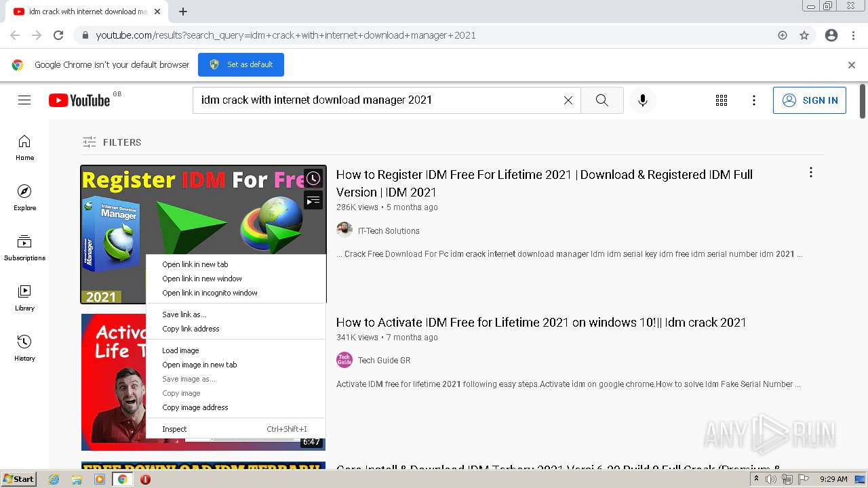Reload the page with refresh icon

[x=58, y=35]
